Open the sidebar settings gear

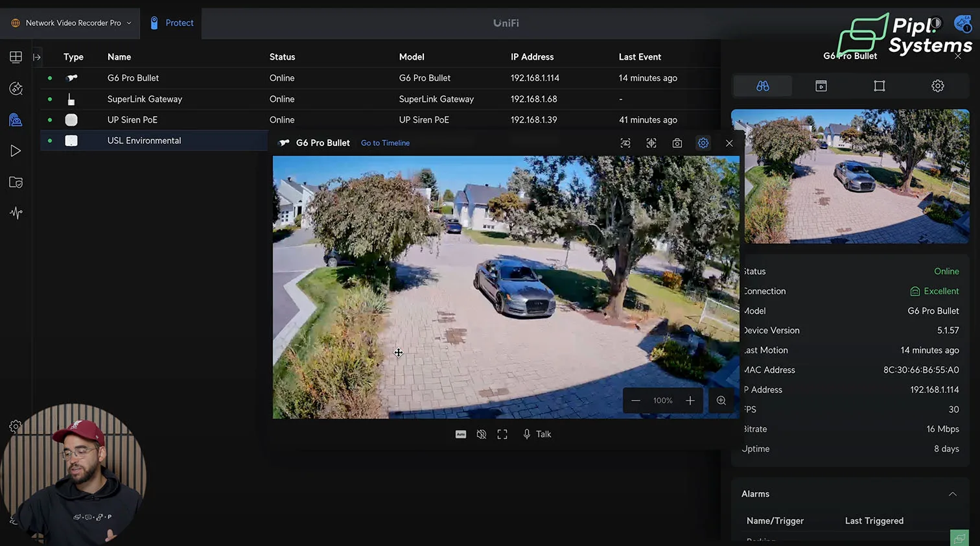coord(15,426)
